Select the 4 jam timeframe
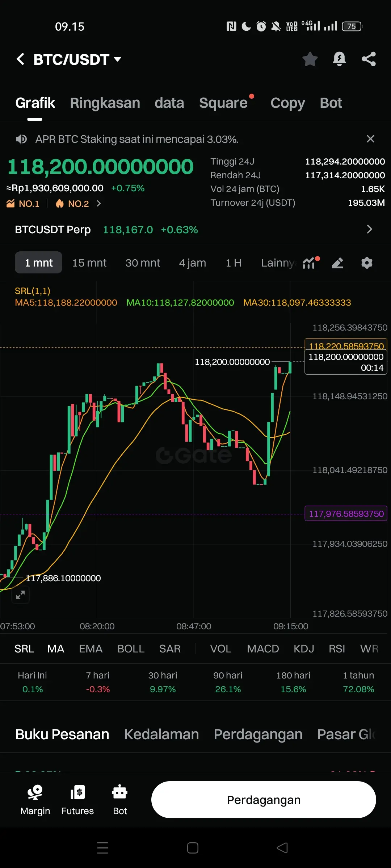Image resolution: width=391 pixels, height=868 pixels. click(193, 263)
